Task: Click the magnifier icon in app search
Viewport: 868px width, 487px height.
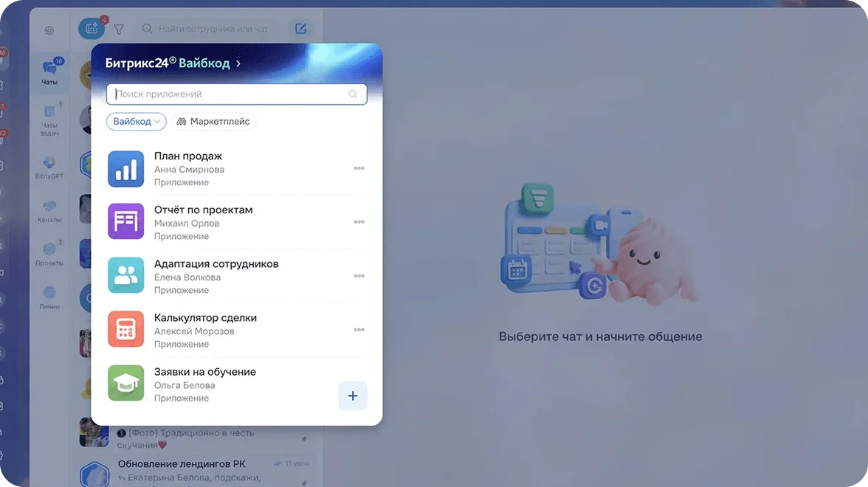Action: [353, 94]
